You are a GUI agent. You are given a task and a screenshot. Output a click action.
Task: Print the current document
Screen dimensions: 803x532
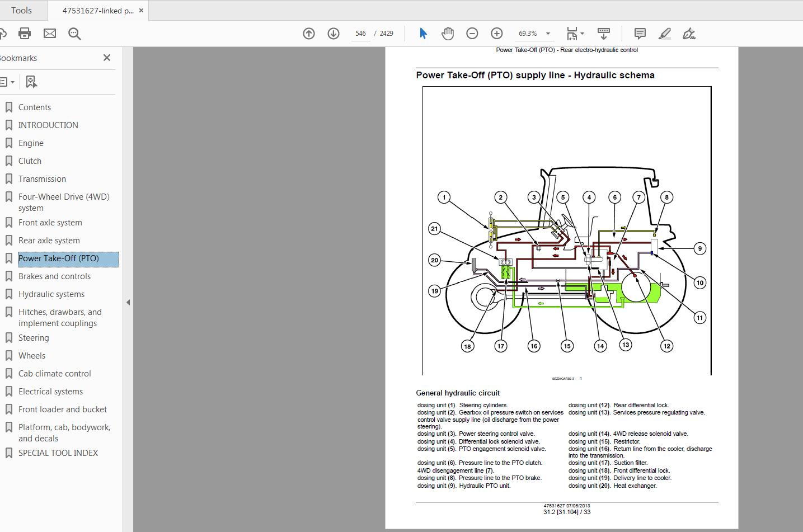pyautogui.click(x=25, y=33)
